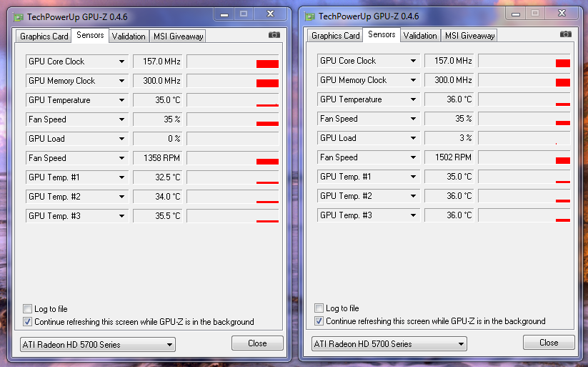This screenshot has height=367, width=588.
Task: Open Validation tab in right window
Action: [x=420, y=36]
